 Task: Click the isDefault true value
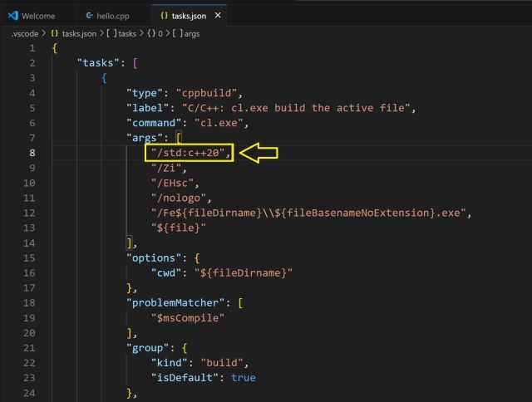click(243, 377)
